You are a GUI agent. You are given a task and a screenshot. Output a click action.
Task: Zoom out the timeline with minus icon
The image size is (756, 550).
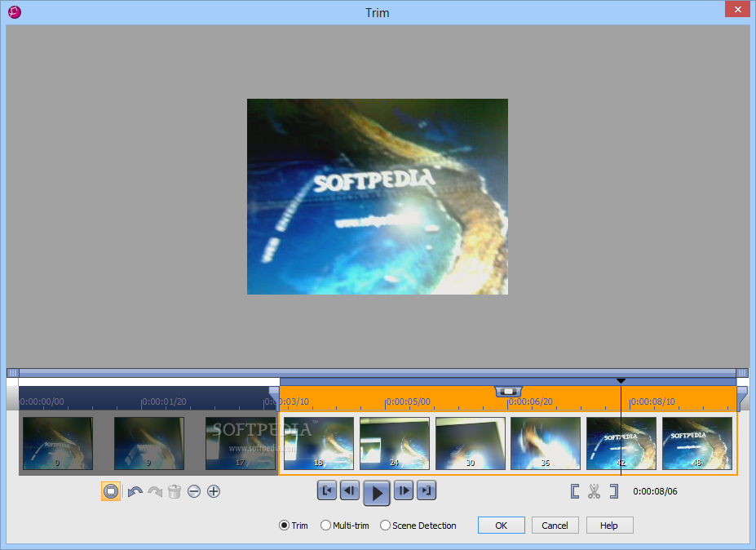194,491
